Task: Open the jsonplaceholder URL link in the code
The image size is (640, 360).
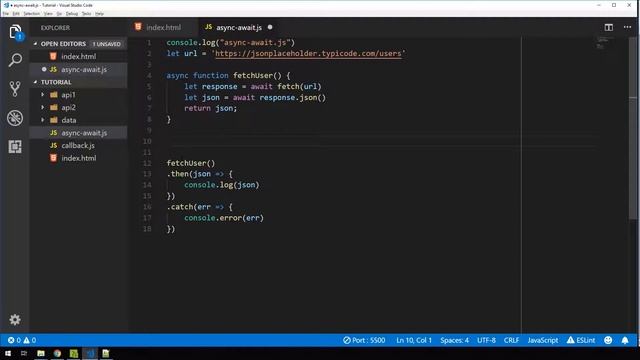Action: point(308,53)
